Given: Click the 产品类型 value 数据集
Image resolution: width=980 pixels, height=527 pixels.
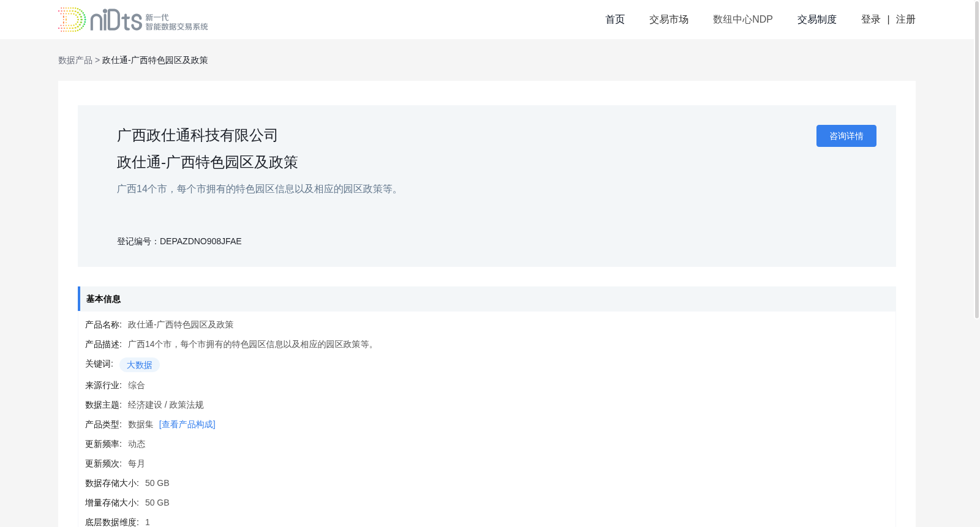Looking at the screenshot, I should pos(141,424).
